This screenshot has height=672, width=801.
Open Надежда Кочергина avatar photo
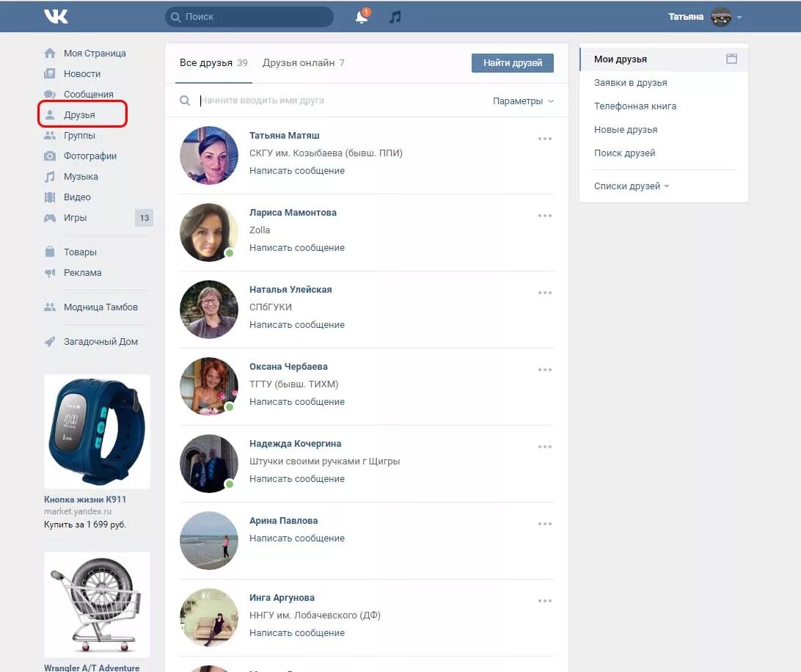209,464
